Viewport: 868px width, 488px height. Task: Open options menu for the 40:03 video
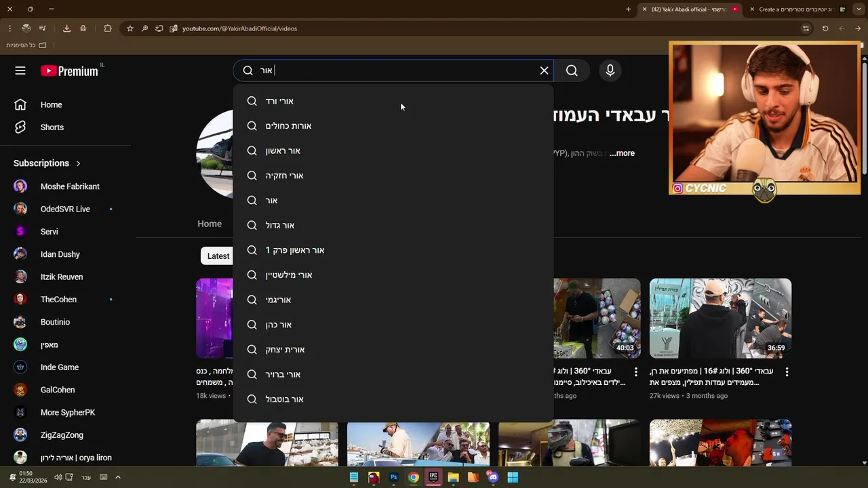[635, 372]
